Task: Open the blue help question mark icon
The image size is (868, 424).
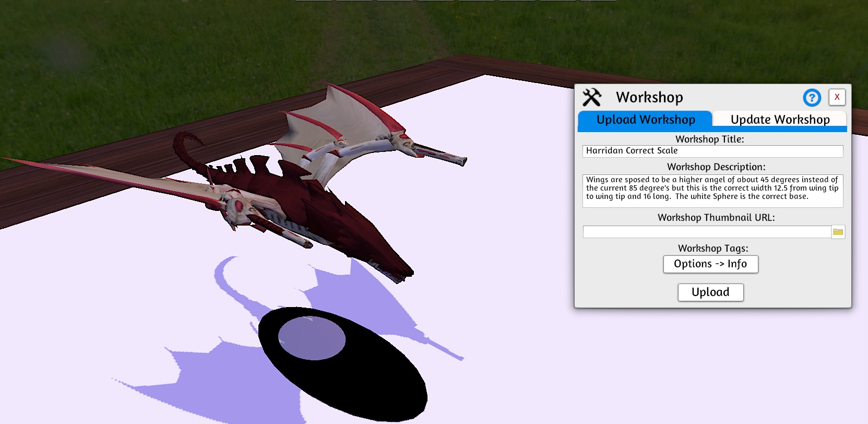Action: [812, 98]
